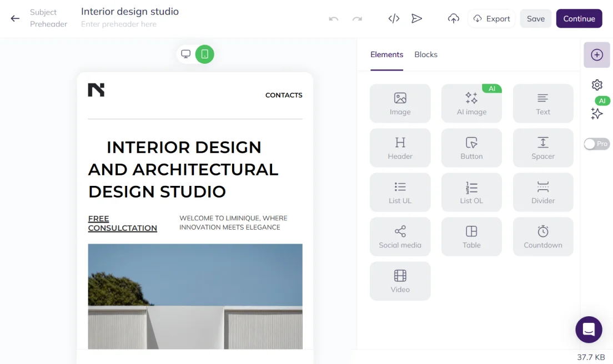
Task: Add the Video element
Action: (x=400, y=281)
